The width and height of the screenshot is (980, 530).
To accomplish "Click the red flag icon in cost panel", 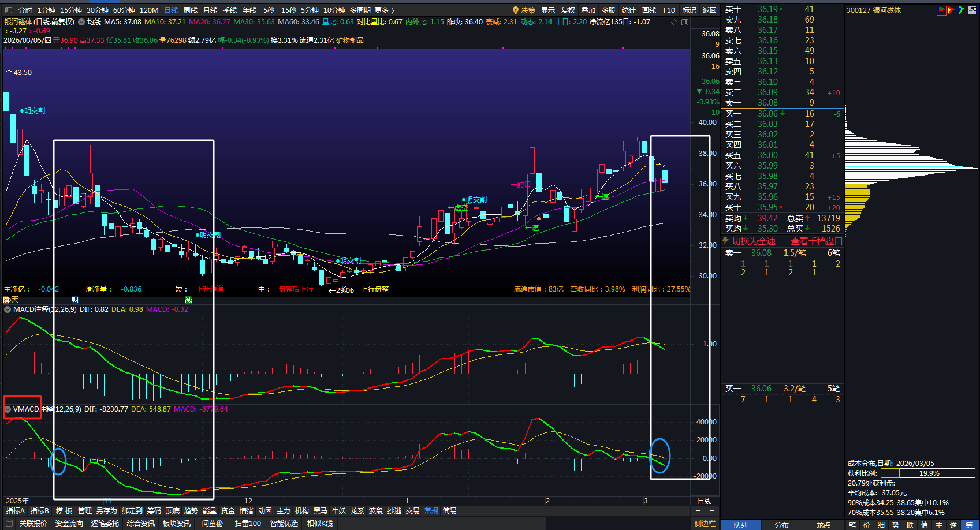I will 951,10.
